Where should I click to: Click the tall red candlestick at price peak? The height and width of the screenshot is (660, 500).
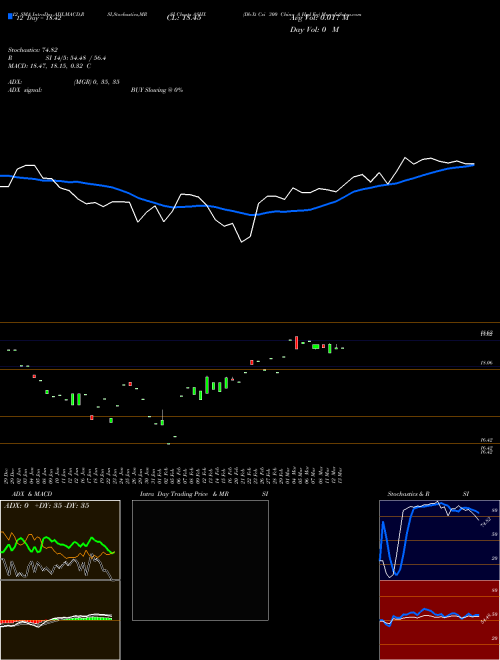click(297, 342)
